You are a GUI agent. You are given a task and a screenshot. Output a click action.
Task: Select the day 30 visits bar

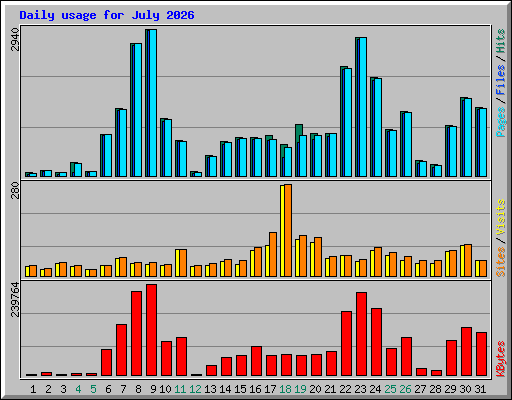coord(462,261)
